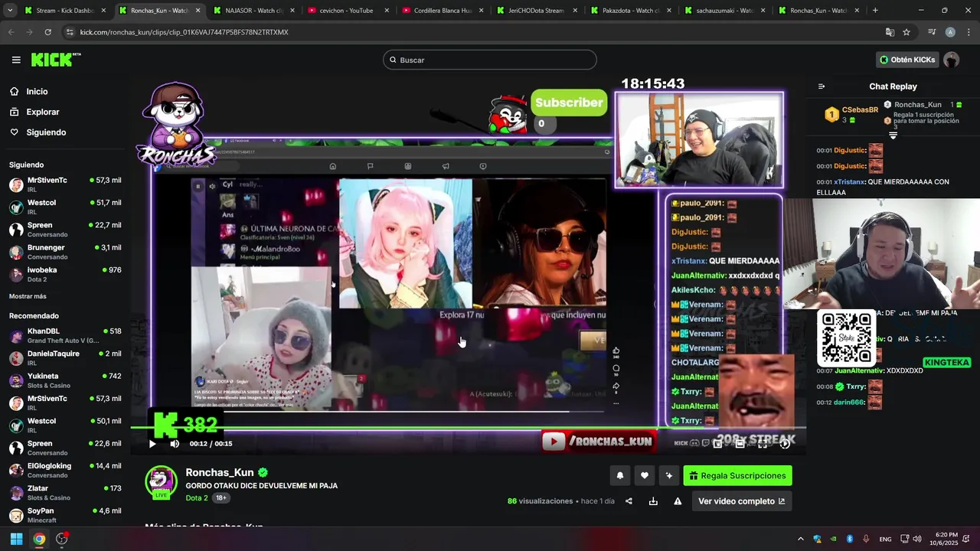
Task: Click CSebasBR top gifter name
Action: point(860,110)
